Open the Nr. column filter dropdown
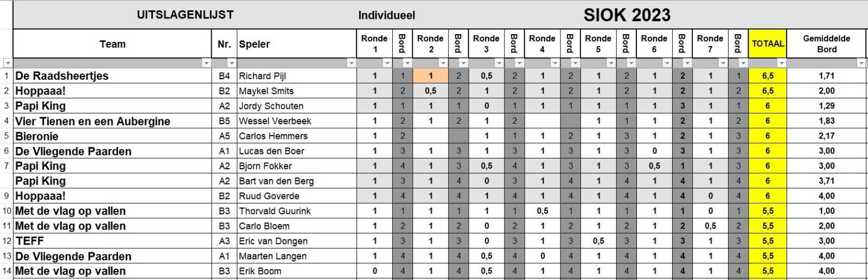Image resolution: width=868 pixels, height=280 pixels. pyautogui.click(x=232, y=63)
